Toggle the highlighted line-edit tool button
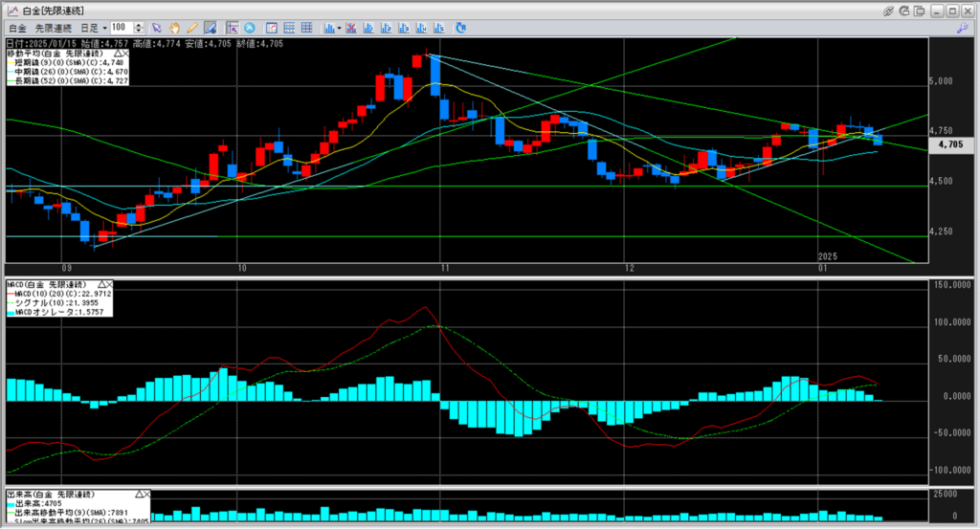This screenshot has width=980, height=529. [211, 28]
